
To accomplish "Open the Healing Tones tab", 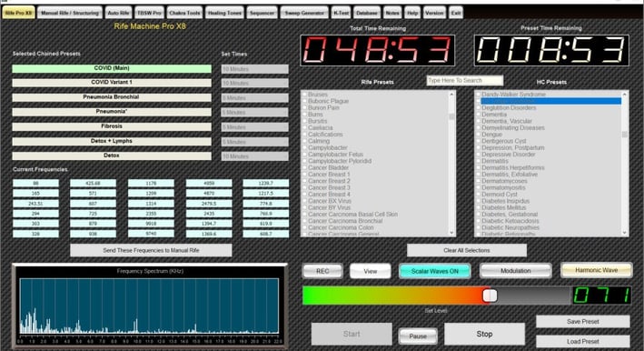I will (224, 13).
